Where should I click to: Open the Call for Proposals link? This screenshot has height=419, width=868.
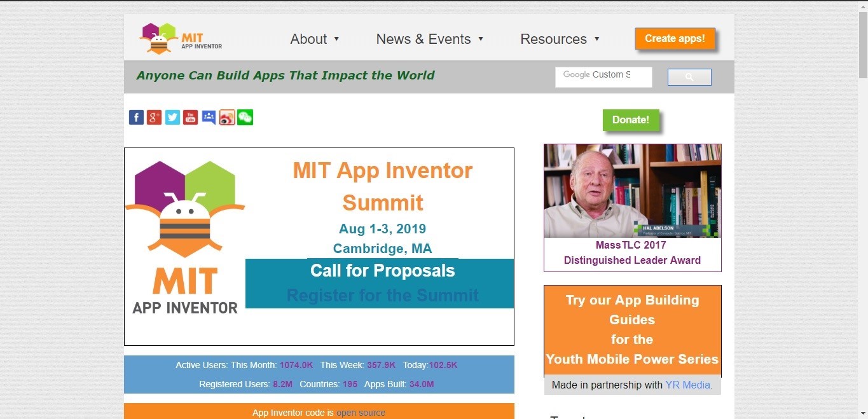(383, 271)
